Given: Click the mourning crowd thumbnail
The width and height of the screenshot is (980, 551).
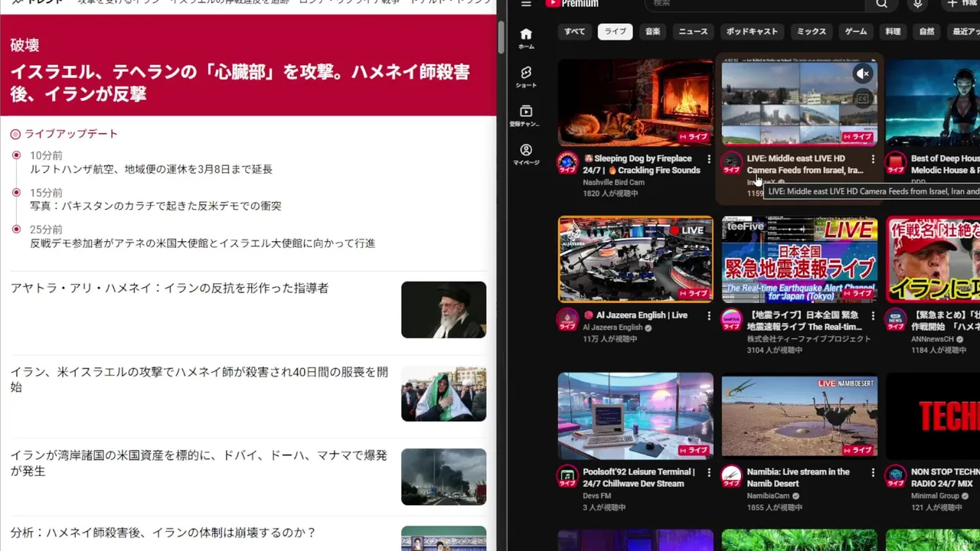Looking at the screenshot, I should 443,393.
